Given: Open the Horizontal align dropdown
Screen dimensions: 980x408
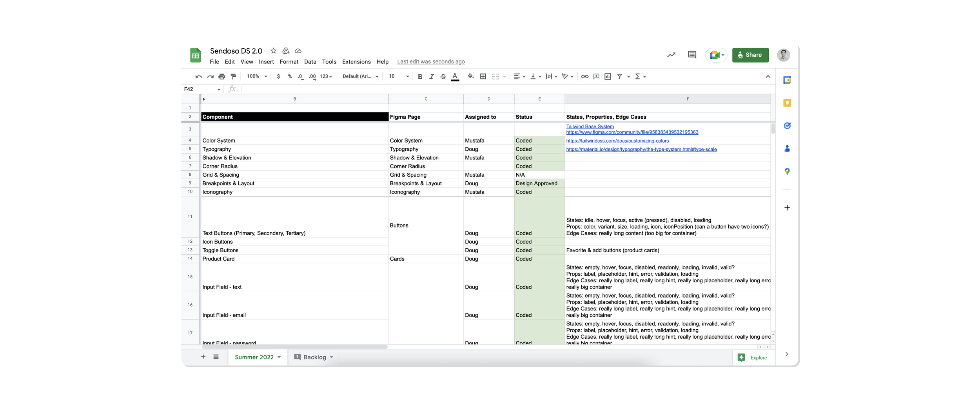Looking at the screenshot, I should [519, 76].
